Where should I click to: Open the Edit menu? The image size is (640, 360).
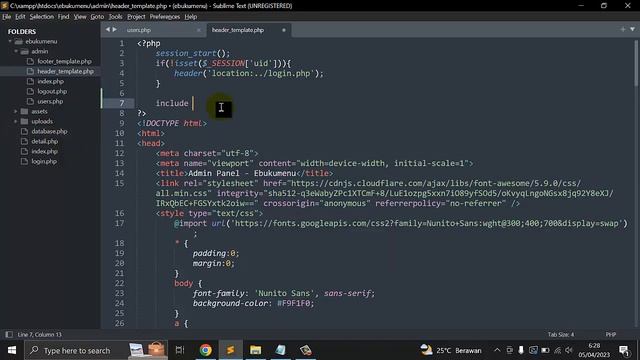pos(20,17)
